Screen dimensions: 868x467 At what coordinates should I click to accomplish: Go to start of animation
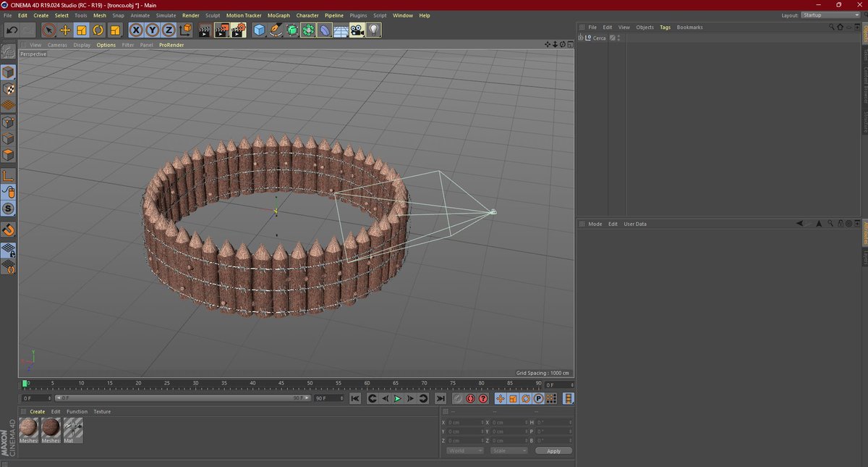[355, 399]
